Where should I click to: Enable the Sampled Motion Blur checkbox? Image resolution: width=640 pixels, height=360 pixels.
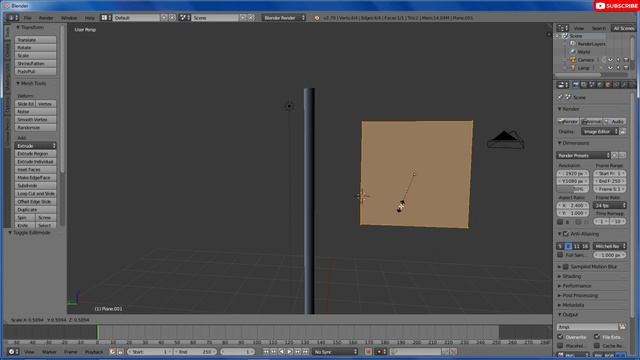pos(566,267)
